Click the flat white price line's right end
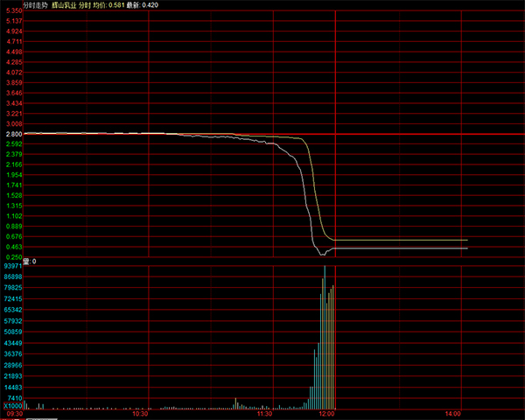The image size is (525, 420). (x=466, y=248)
